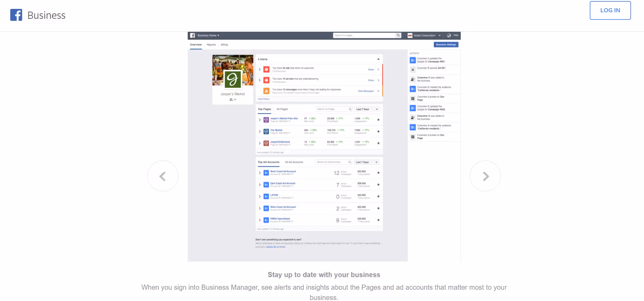This screenshot has height=301, width=644.
Task: Select the Top Ad Accounts tab
Action: [269, 162]
